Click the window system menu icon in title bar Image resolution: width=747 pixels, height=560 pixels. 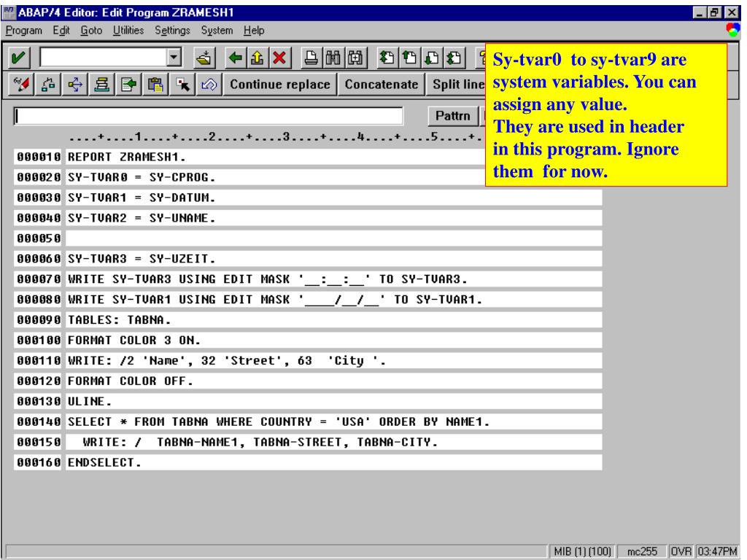pos(8,12)
